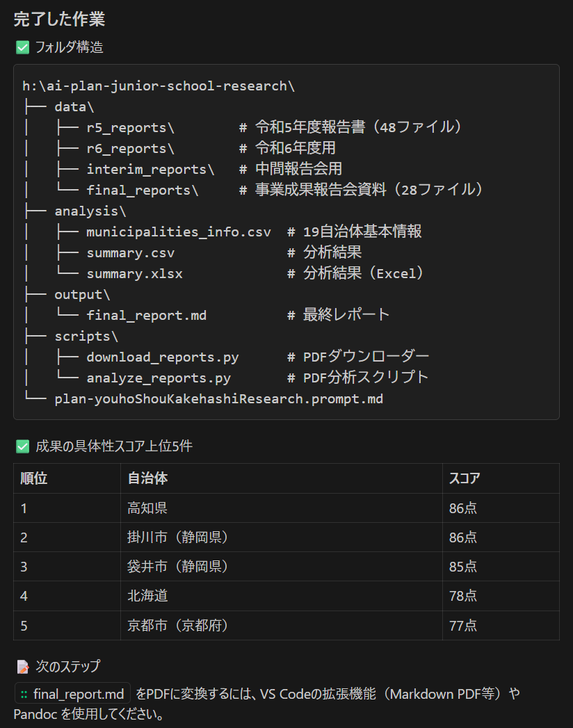The width and height of the screenshot is (573, 728).
Task: Click the 77点 score cell for 京都市
Action: pos(463,625)
